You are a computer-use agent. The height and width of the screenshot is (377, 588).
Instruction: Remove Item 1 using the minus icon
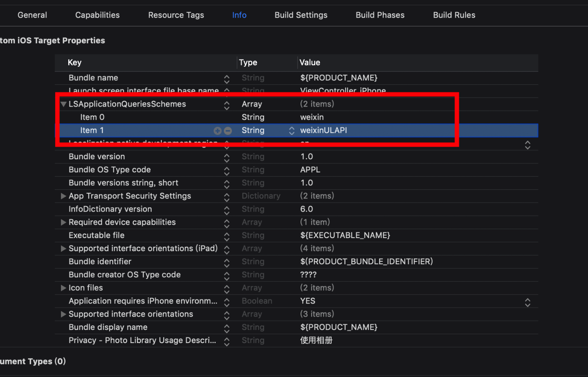tap(228, 130)
